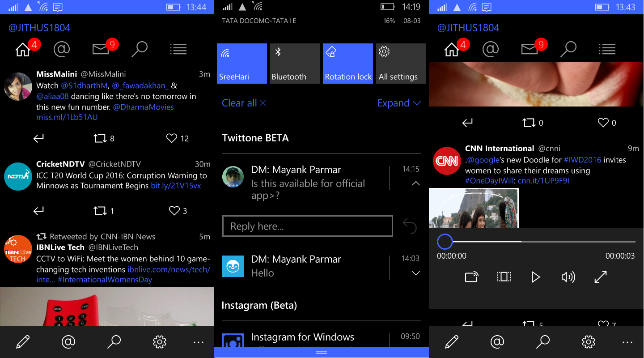644x358 pixels.
Task: Open mentions icon in left bottom bar
Action: click(68, 342)
